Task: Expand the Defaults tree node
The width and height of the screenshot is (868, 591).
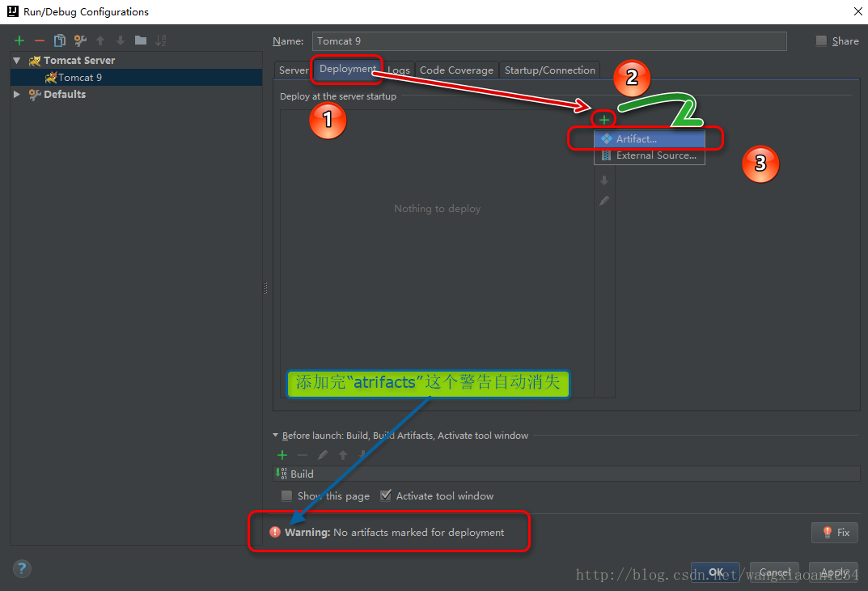Action: [x=17, y=94]
